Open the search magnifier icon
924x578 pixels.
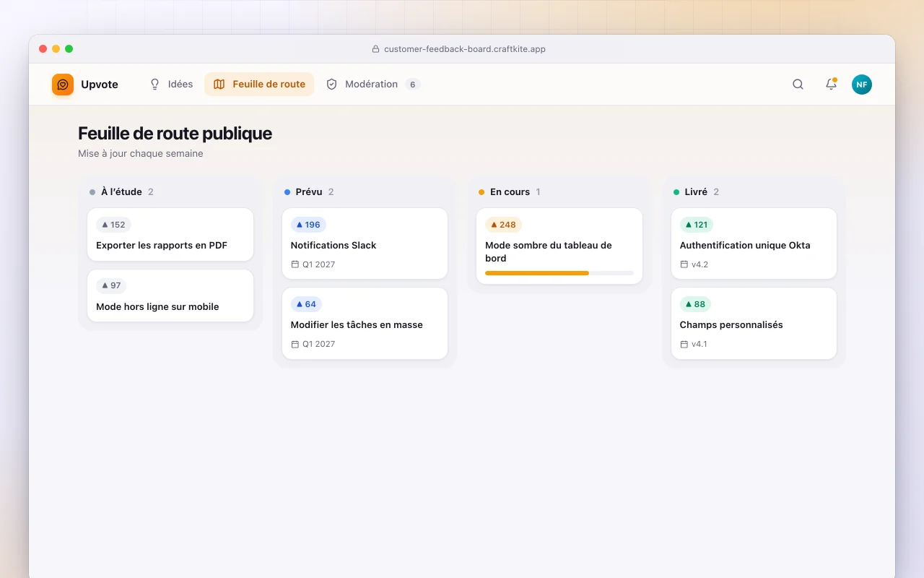[x=798, y=85]
